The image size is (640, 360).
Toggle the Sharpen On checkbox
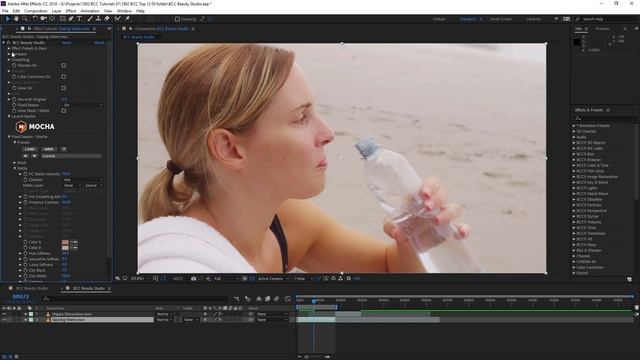tap(64, 65)
